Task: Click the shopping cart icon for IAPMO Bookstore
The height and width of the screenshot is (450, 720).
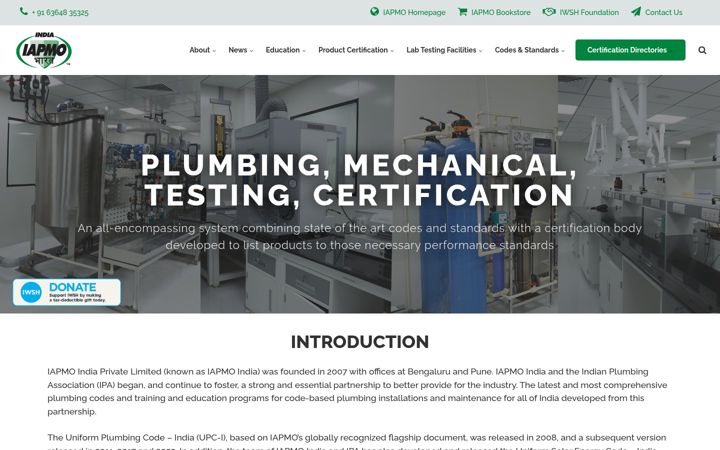Action: pyautogui.click(x=462, y=11)
